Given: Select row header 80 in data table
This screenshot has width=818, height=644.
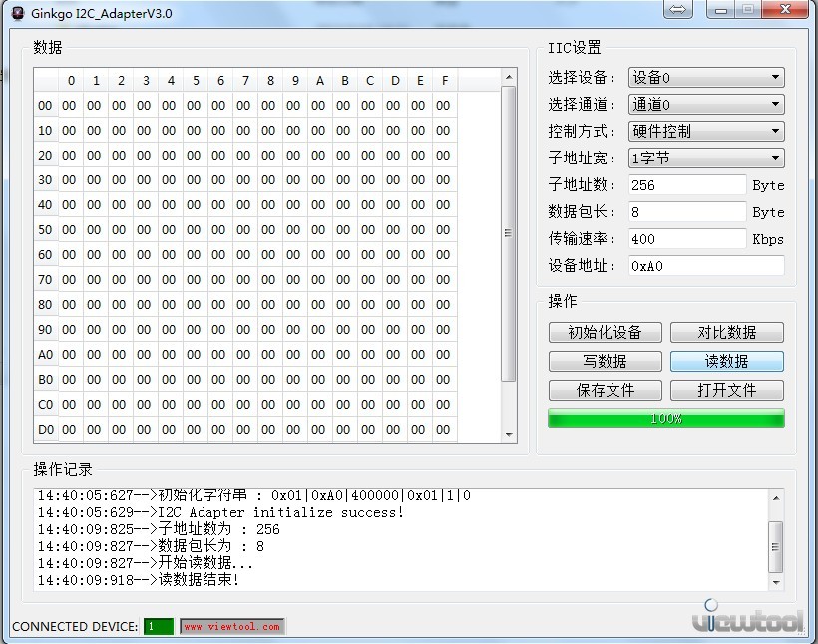Looking at the screenshot, I should pyautogui.click(x=45, y=304).
